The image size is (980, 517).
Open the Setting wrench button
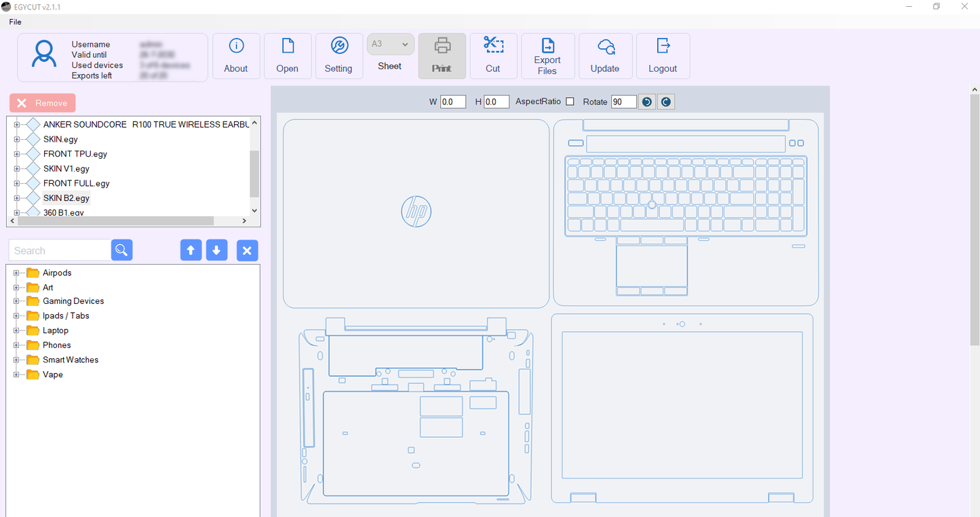[338, 56]
